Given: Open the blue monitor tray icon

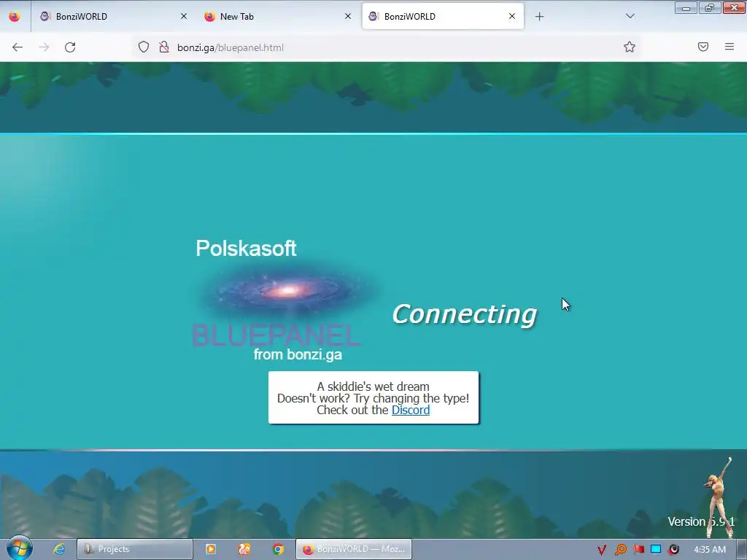Looking at the screenshot, I should click(x=656, y=550).
